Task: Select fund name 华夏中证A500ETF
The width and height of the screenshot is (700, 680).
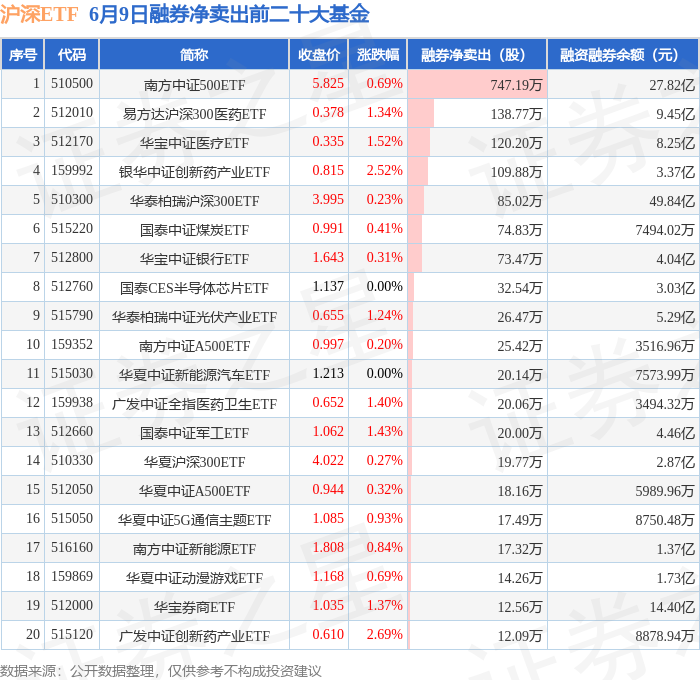Action: (x=194, y=491)
